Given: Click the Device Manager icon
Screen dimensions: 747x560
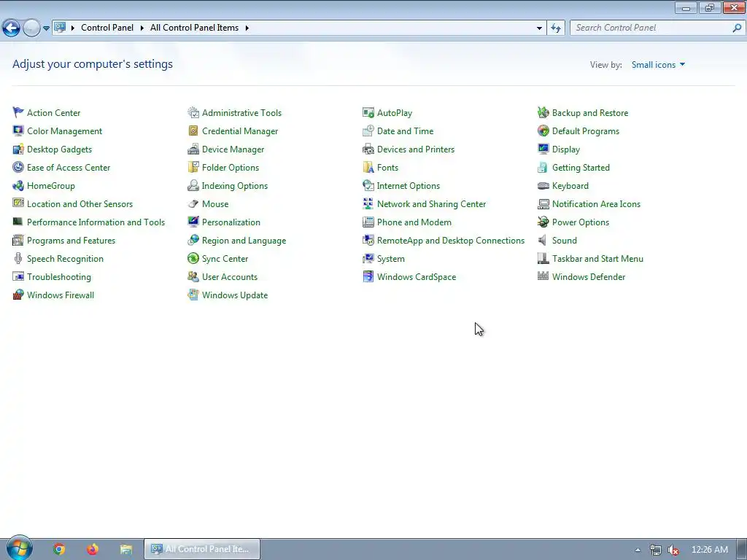Looking at the screenshot, I should point(193,149).
